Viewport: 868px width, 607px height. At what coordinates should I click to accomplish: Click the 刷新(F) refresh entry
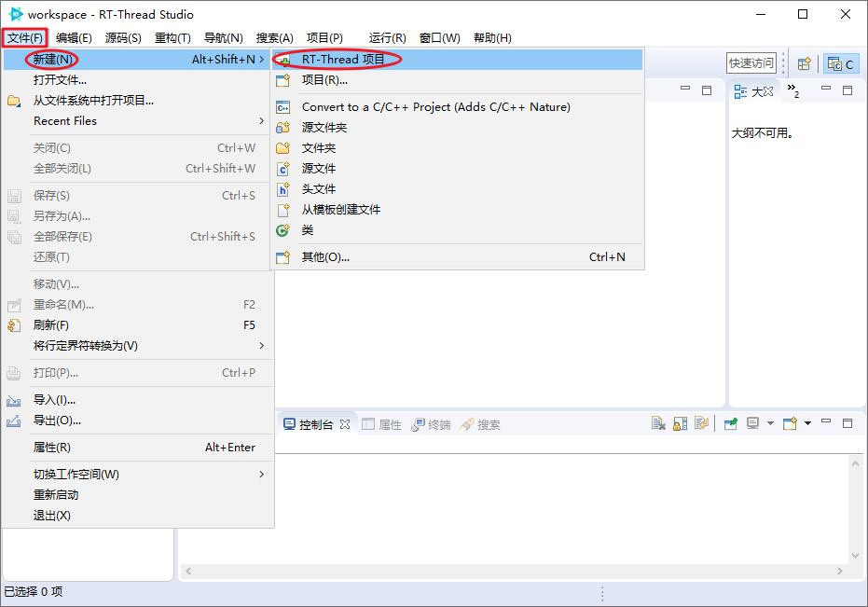point(137,325)
